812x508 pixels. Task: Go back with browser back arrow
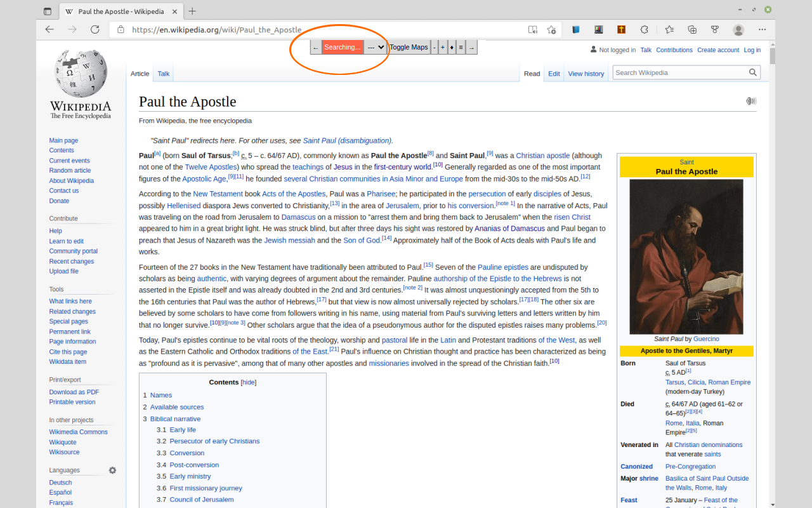[x=49, y=29]
